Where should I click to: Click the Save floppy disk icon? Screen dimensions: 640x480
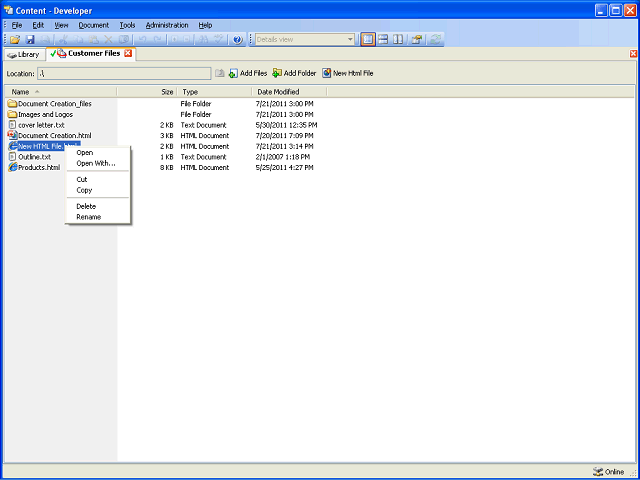click(x=30, y=40)
